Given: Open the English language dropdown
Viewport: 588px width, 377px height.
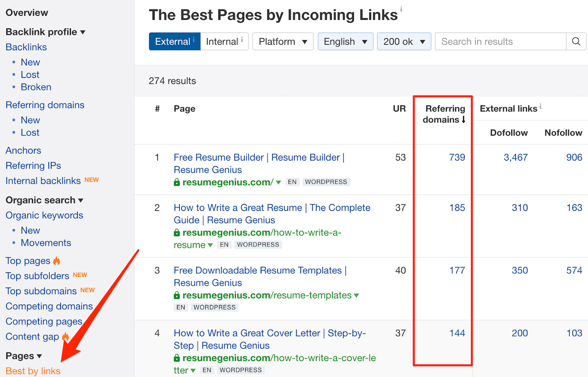Looking at the screenshot, I should point(345,42).
